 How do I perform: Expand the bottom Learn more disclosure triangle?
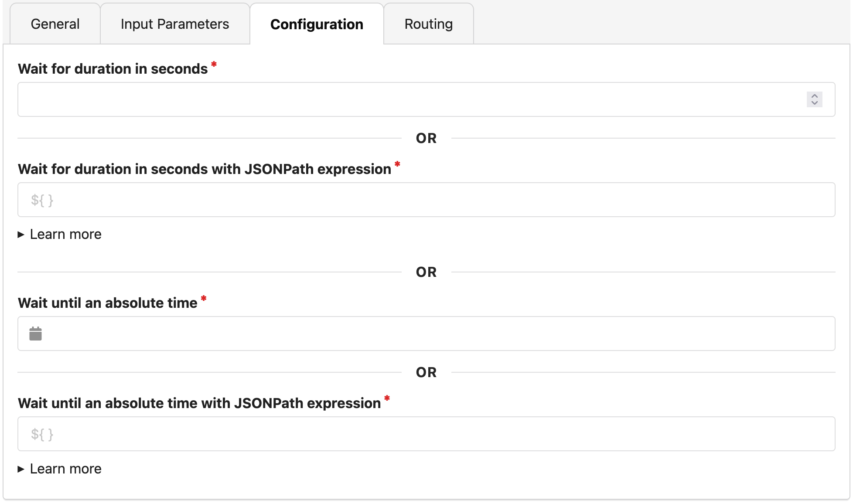(21, 469)
